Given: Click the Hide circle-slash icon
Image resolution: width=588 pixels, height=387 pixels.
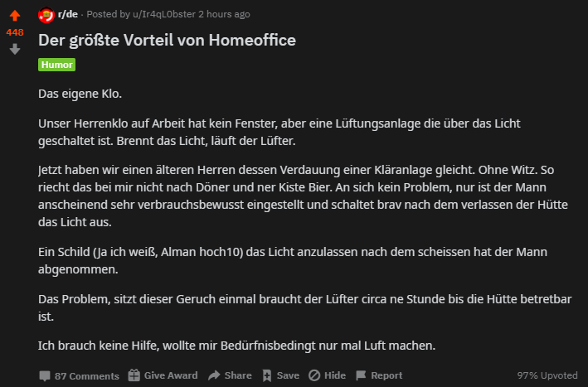Looking at the screenshot, I should coord(314,375).
